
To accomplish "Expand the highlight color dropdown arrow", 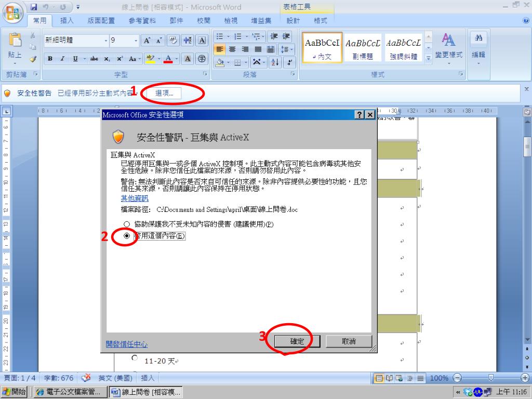I will (158, 59).
